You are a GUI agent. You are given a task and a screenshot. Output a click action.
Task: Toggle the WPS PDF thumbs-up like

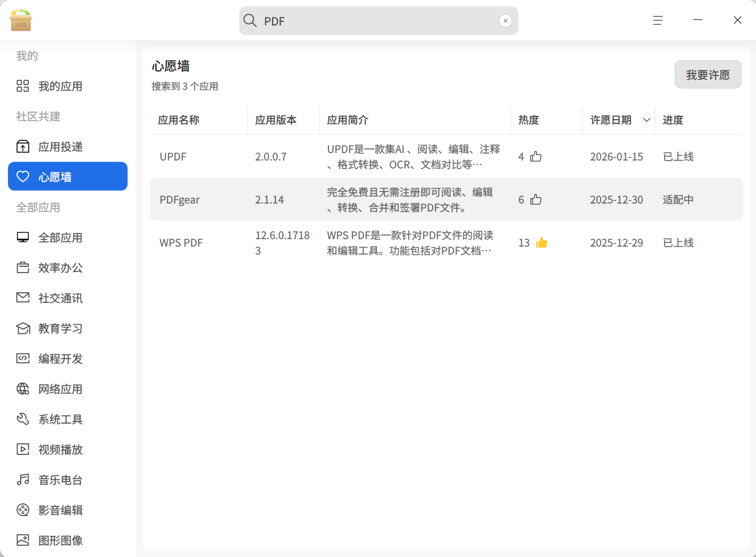point(542,242)
